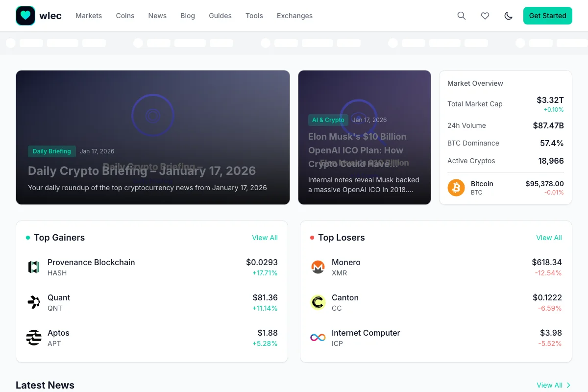Screen dimensions: 588x392
Task: Open View All for Top Gainers
Action: [x=265, y=238]
